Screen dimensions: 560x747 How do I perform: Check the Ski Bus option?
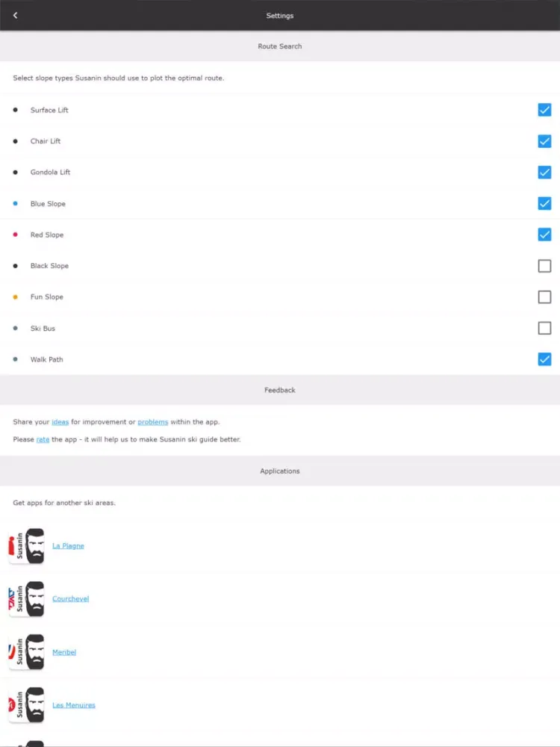(x=544, y=328)
